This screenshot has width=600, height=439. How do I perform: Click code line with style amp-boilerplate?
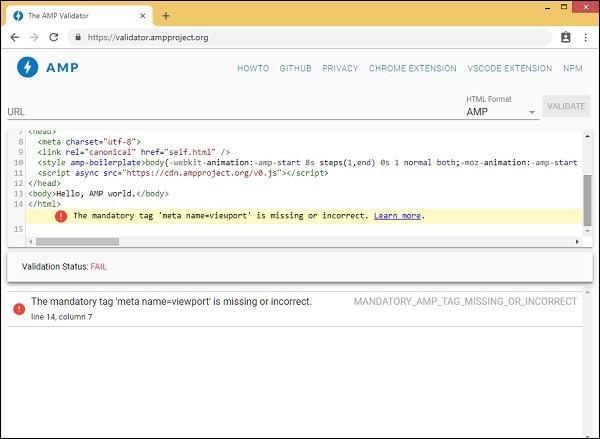click(x=307, y=162)
